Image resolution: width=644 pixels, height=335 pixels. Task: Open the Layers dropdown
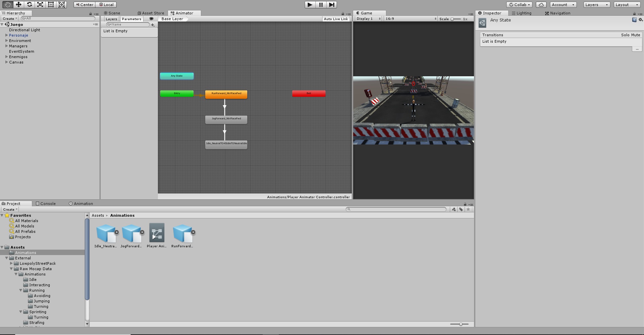596,5
